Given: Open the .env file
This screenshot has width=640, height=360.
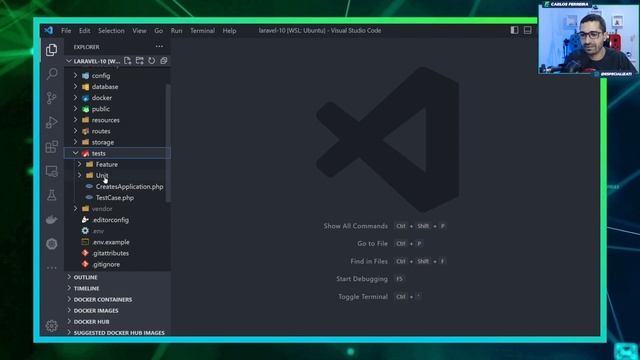Looking at the screenshot, I should [118, 231].
